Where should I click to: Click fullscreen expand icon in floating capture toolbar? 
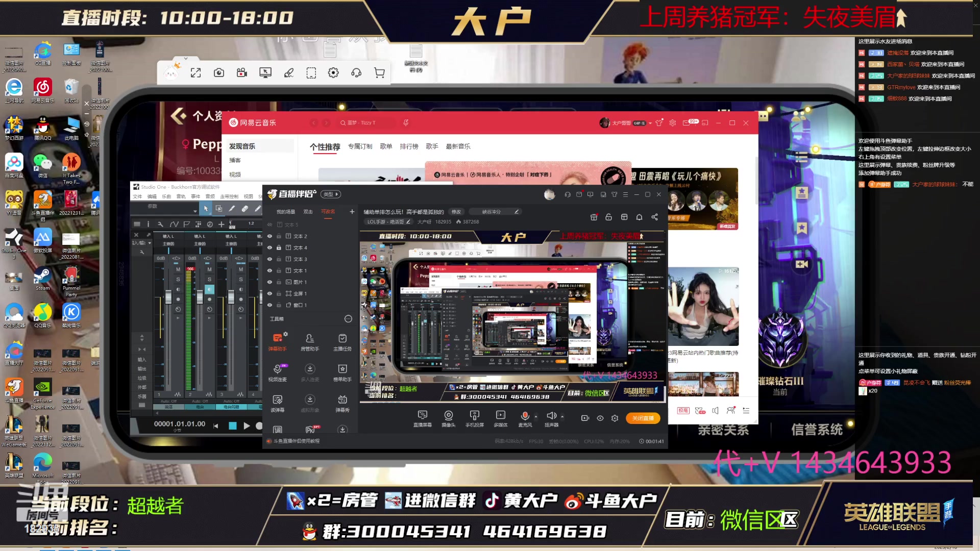(x=195, y=73)
